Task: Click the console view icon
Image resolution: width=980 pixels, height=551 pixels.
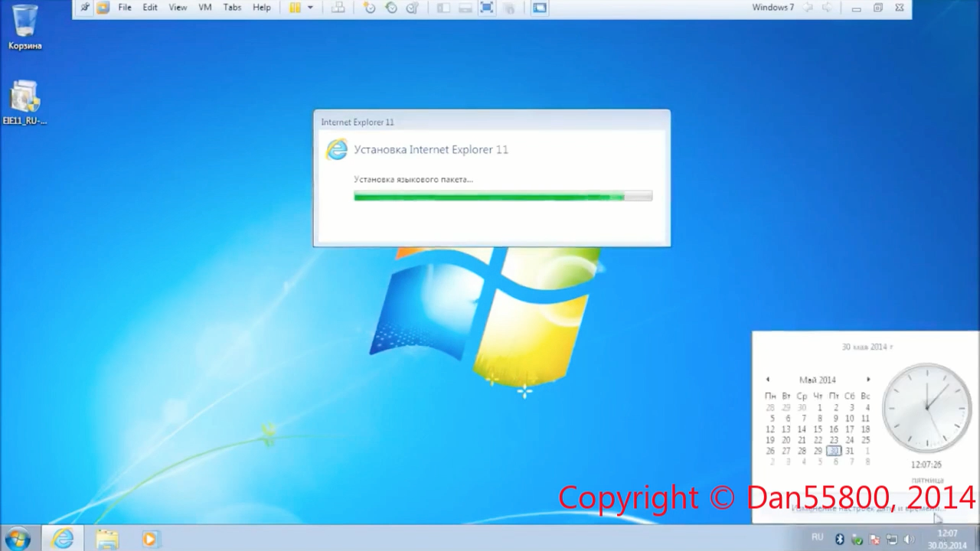Action: 540,8
